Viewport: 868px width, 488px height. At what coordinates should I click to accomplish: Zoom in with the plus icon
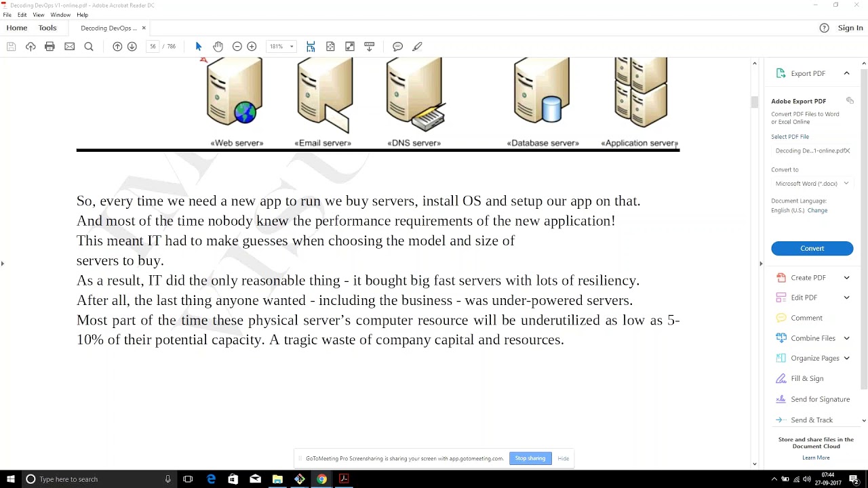(252, 47)
